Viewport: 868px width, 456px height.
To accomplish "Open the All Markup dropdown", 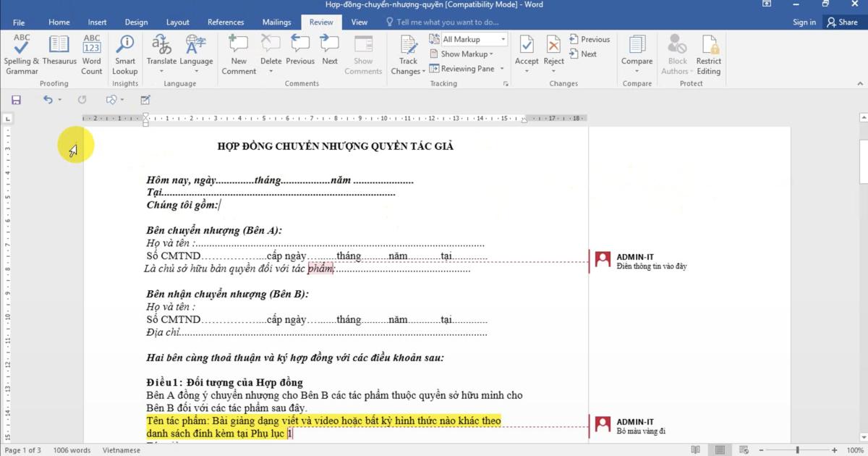I will point(503,38).
